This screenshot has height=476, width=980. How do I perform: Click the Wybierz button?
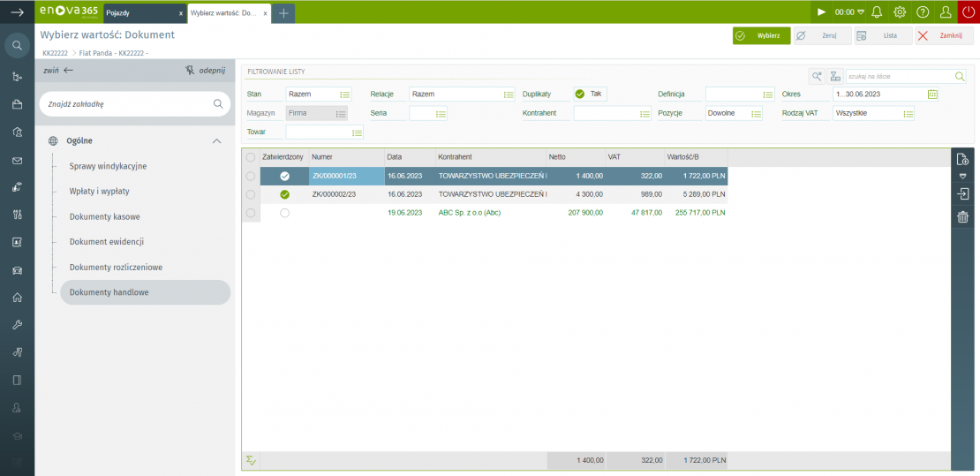click(761, 36)
